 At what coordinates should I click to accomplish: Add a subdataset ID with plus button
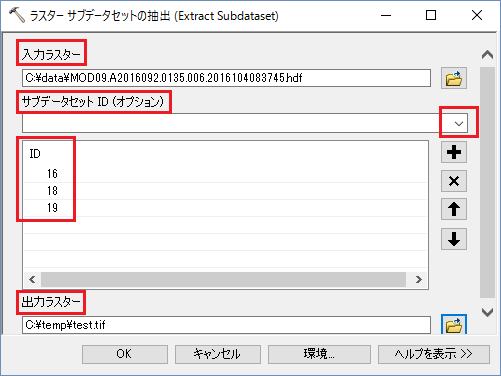point(454,152)
